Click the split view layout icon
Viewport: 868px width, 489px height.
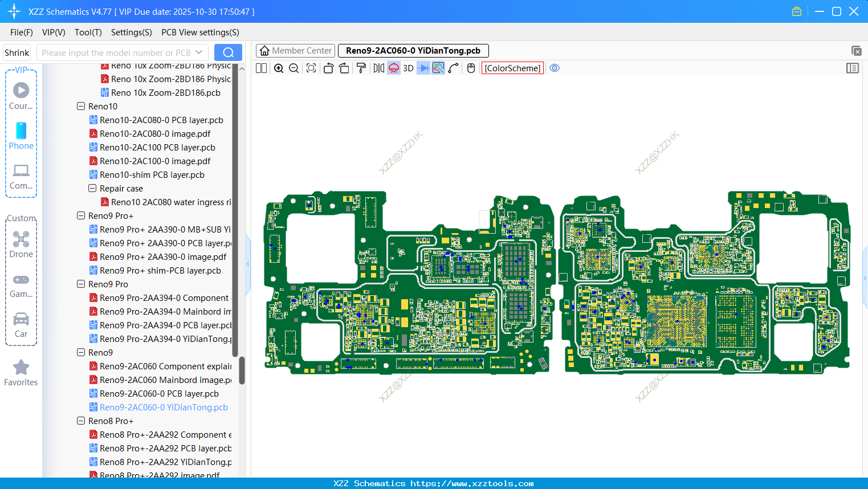click(x=262, y=68)
